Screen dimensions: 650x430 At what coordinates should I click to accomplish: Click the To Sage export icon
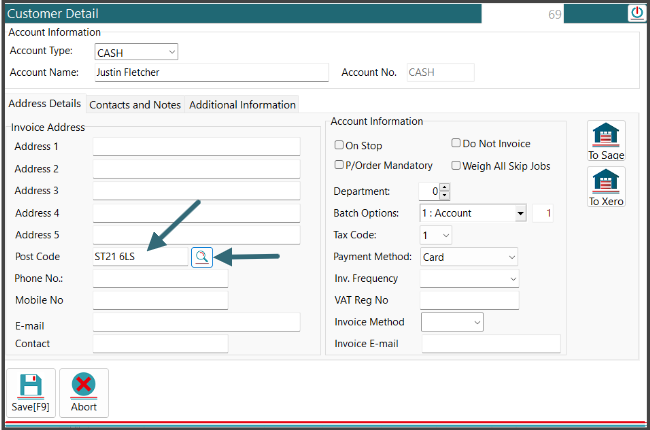click(605, 136)
